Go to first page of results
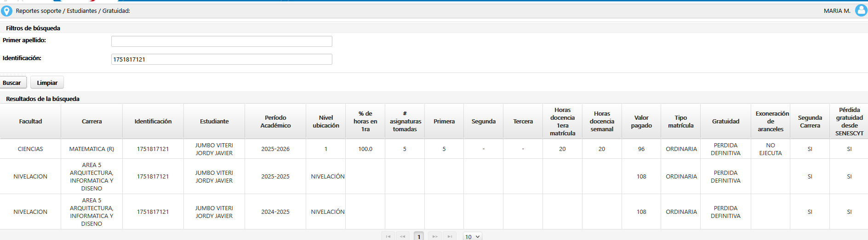This screenshot has width=868, height=240. (x=388, y=236)
